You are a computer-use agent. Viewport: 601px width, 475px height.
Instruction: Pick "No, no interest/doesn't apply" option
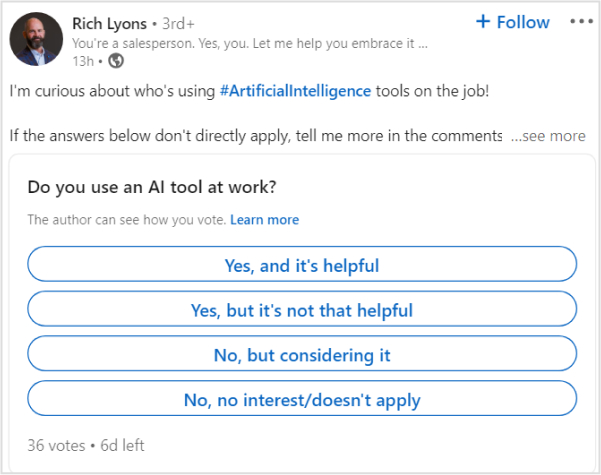[x=302, y=400]
